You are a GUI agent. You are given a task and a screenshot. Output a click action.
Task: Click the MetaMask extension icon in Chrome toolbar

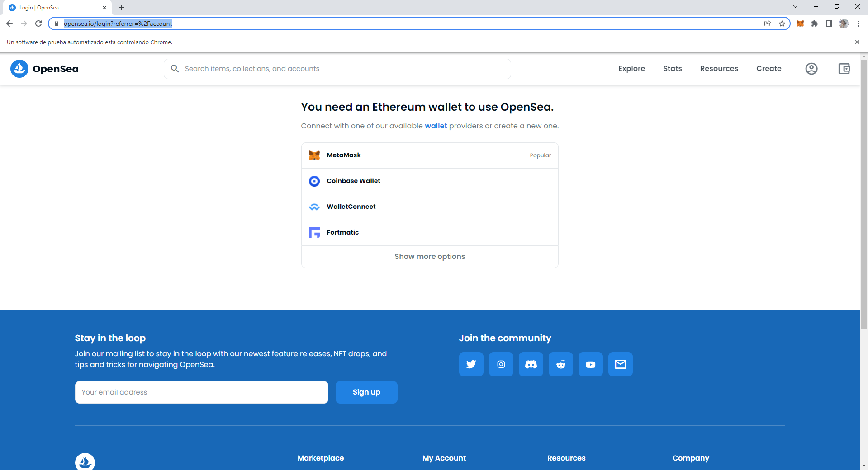800,23
